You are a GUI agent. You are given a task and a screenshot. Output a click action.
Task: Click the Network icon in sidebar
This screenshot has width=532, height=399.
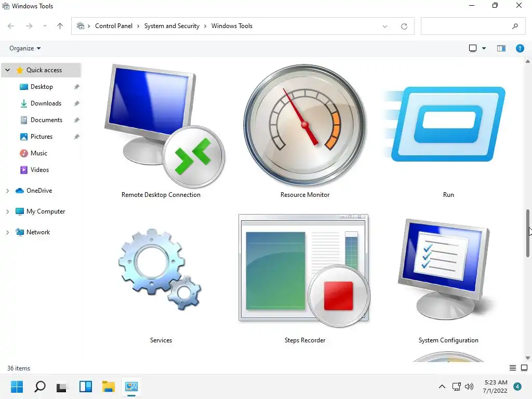tap(20, 232)
